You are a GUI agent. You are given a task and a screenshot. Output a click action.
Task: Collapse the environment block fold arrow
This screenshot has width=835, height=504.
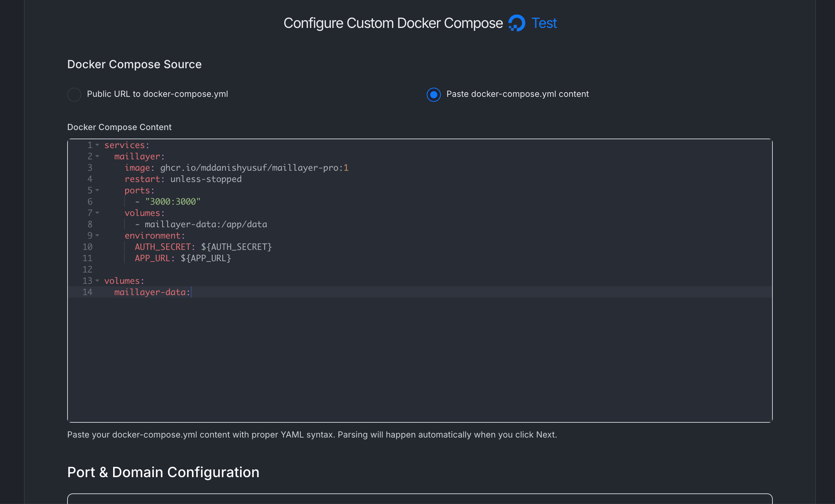[x=97, y=235]
